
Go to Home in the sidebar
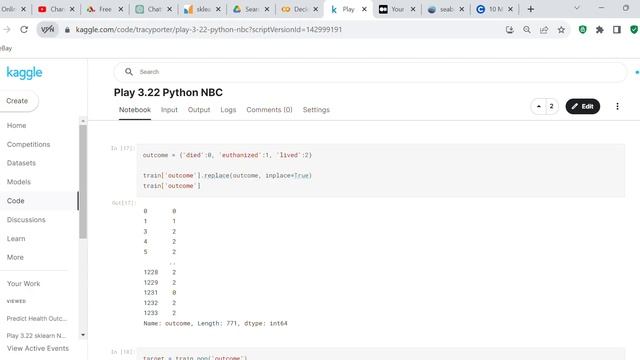point(16,125)
